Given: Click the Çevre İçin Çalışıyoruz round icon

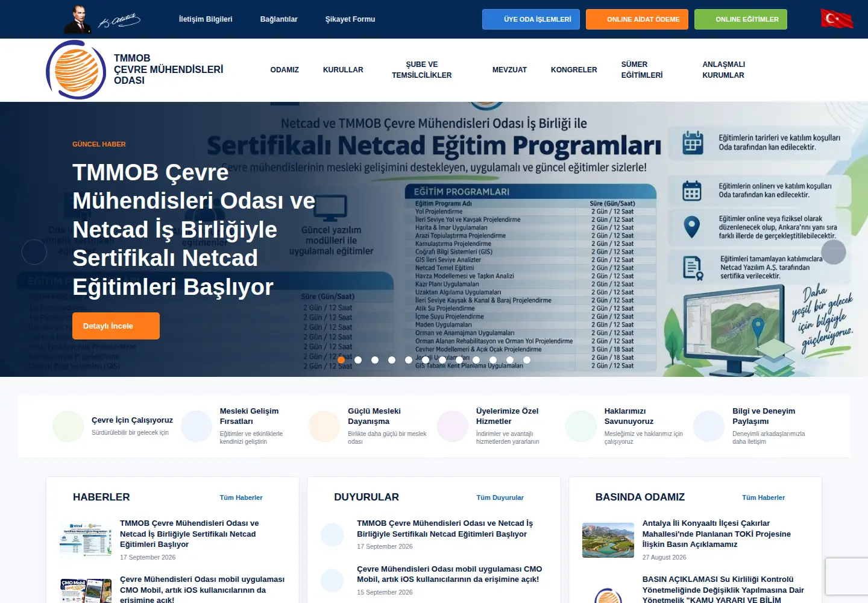Looking at the screenshot, I should pyautogui.click(x=68, y=426).
